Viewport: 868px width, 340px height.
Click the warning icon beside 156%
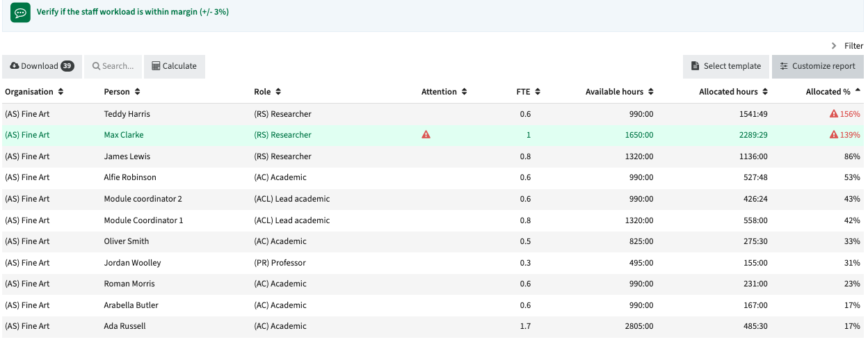click(x=834, y=114)
